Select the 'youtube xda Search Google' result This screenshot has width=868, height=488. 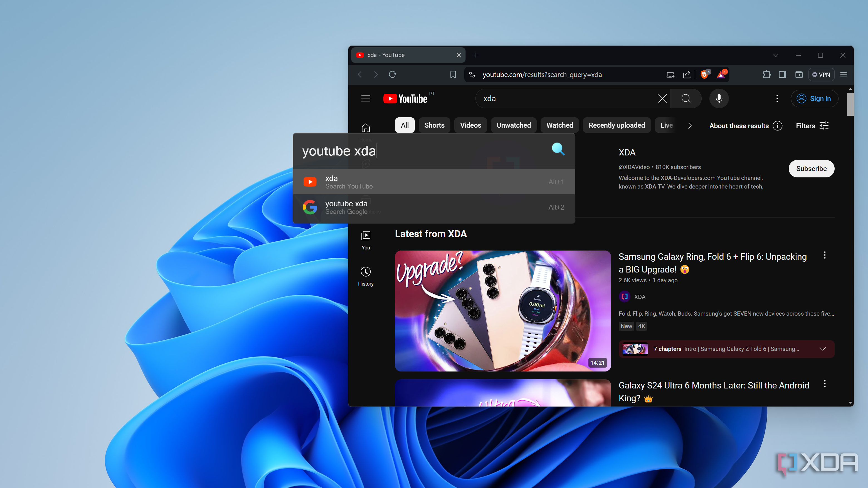(x=434, y=207)
